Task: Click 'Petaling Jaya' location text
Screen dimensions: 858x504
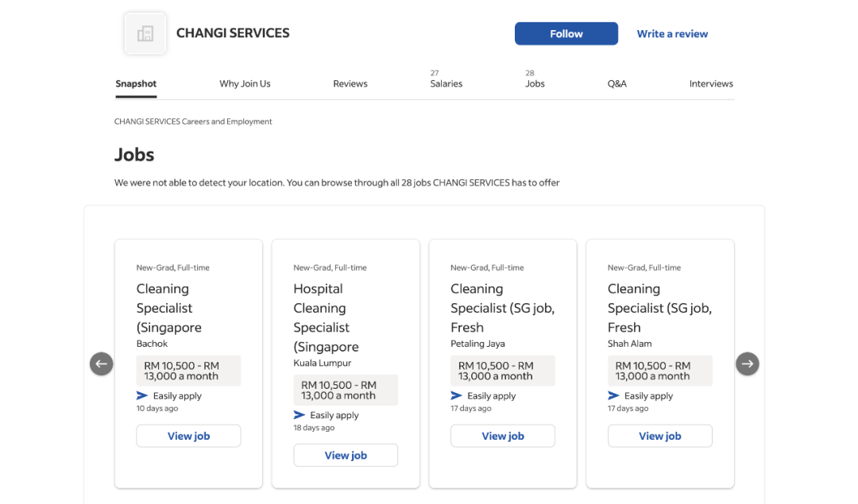Action: pos(477,344)
